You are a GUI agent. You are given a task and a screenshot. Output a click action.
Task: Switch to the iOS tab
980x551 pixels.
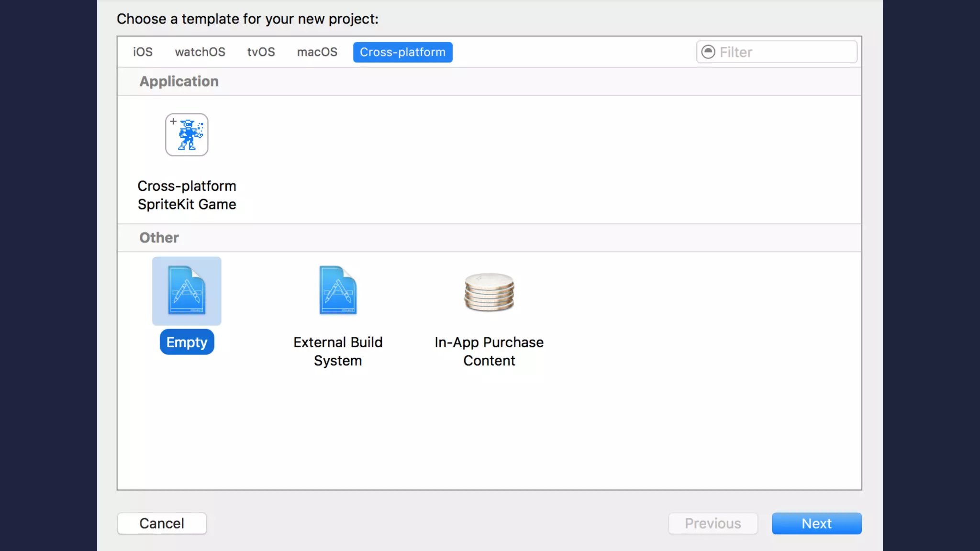143,52
